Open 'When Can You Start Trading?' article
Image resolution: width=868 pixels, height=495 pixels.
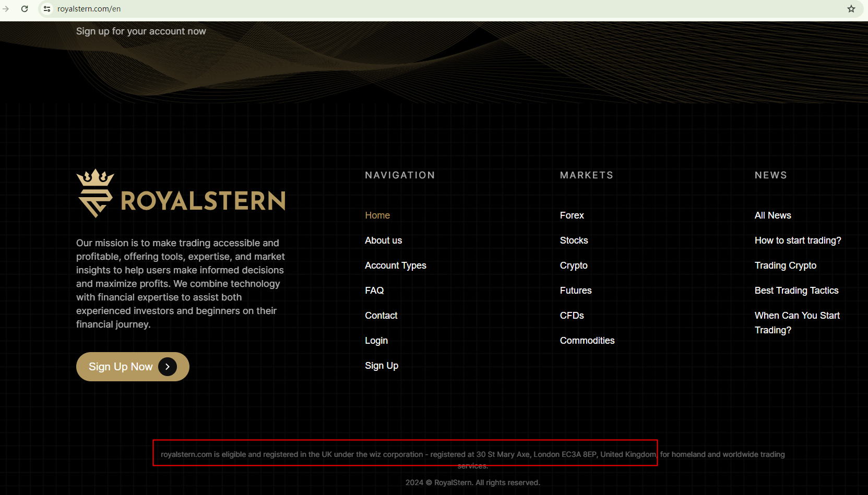[x=797, y=323]
